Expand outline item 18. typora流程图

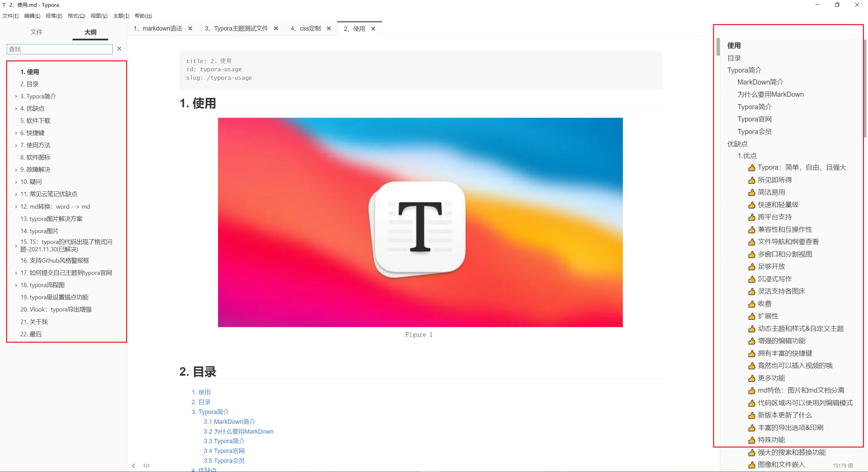16,285
